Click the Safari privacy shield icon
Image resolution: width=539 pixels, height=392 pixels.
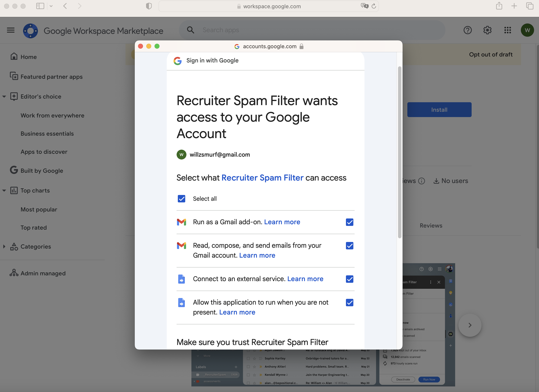point(149,6)
